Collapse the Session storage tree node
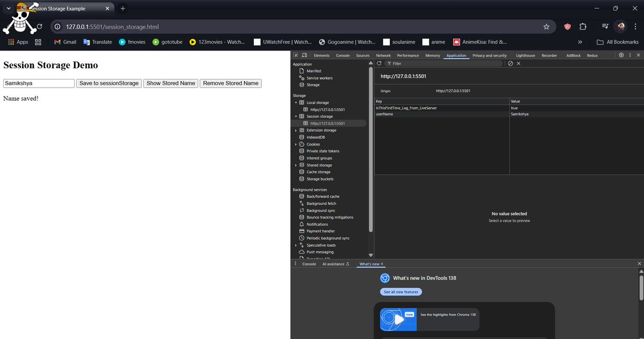Image resolution: width=644 pixels, height=339 pixels. [x=296, y=117]
